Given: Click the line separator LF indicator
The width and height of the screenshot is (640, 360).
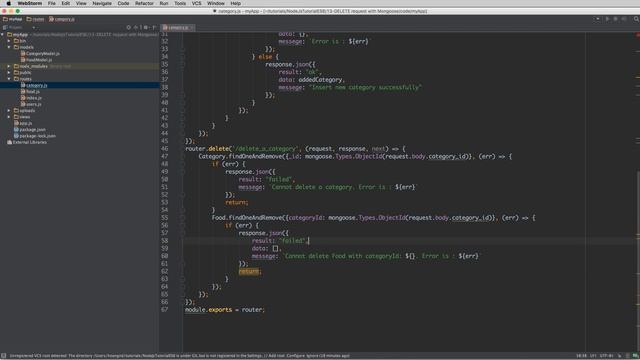Looking at the screenshot, I should [x=593, y=356].
